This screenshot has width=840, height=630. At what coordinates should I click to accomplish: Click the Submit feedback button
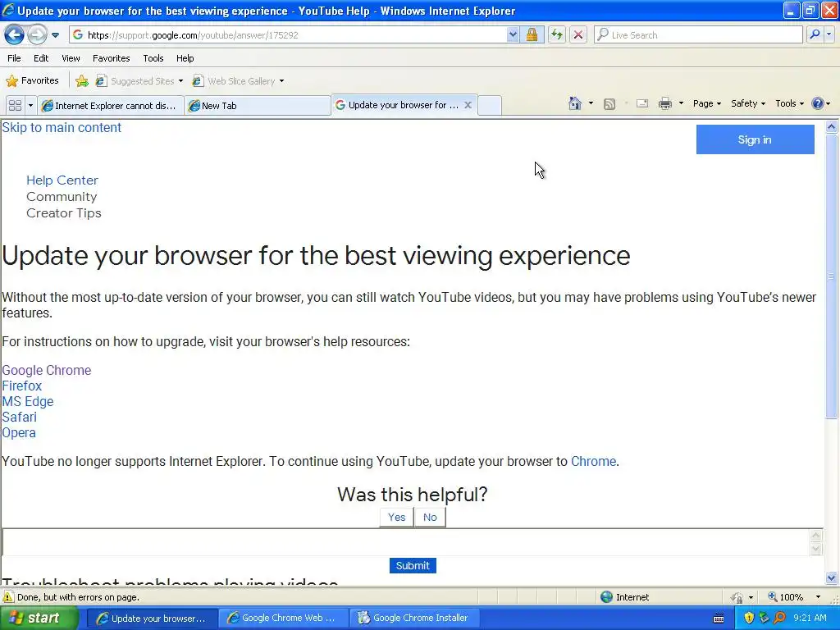pos(413,565)
